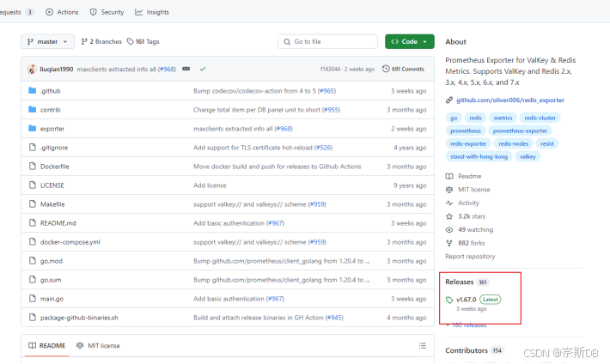Switch to the MIT license tab

98,346
